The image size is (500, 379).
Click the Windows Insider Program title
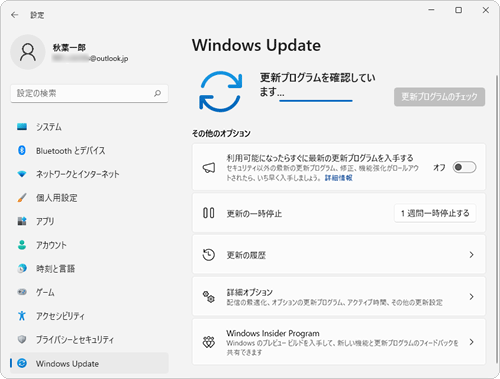point(273,333)
